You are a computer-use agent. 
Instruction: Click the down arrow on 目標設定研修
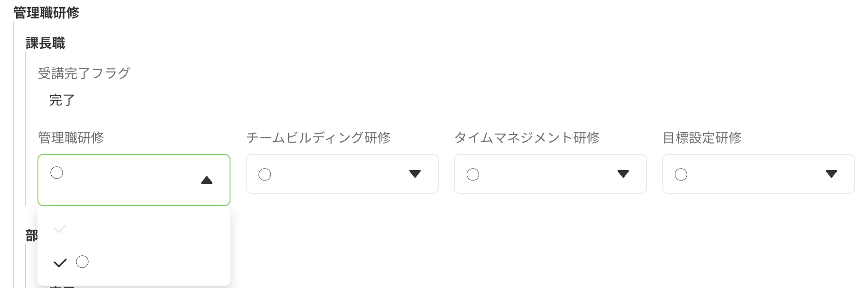pos(832,174)
